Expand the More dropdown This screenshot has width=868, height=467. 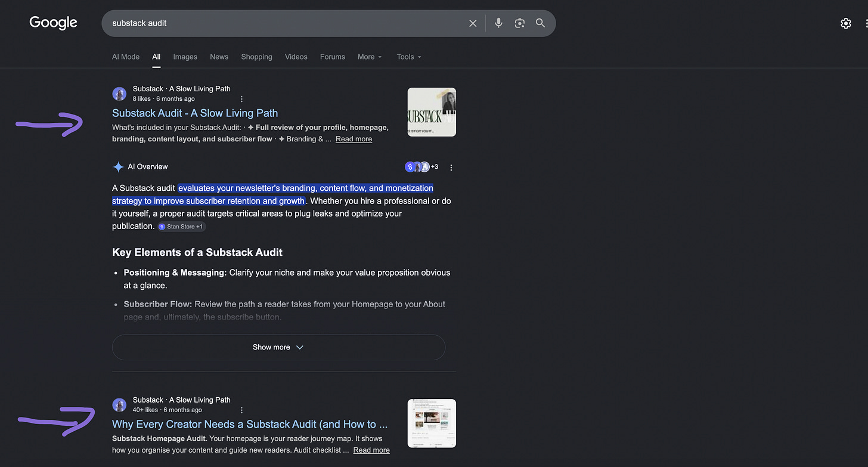coord(370,57)
